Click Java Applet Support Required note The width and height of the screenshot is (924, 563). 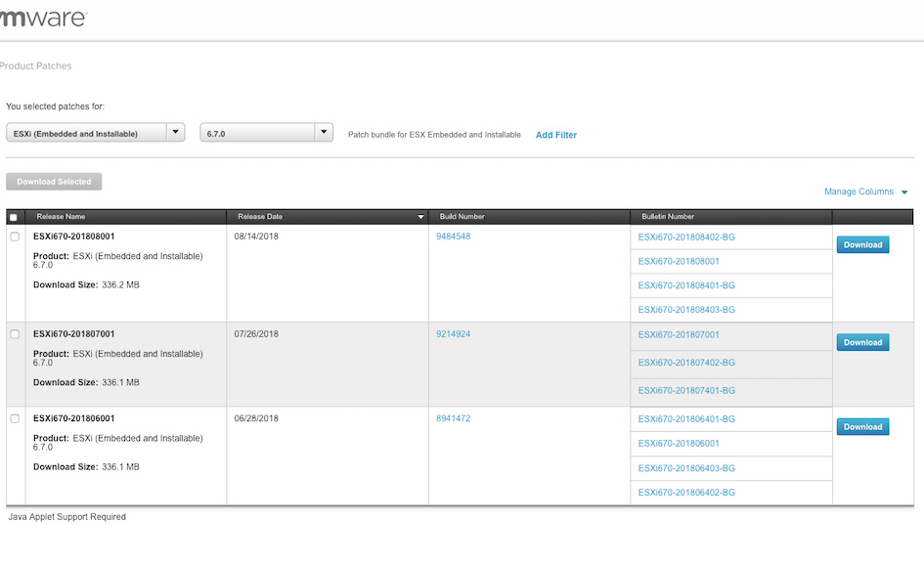66,516
